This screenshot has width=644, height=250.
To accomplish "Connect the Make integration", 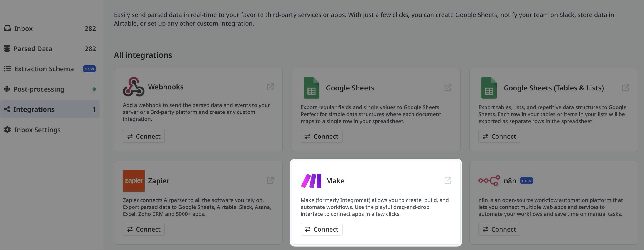I will (x=322, y=229).
